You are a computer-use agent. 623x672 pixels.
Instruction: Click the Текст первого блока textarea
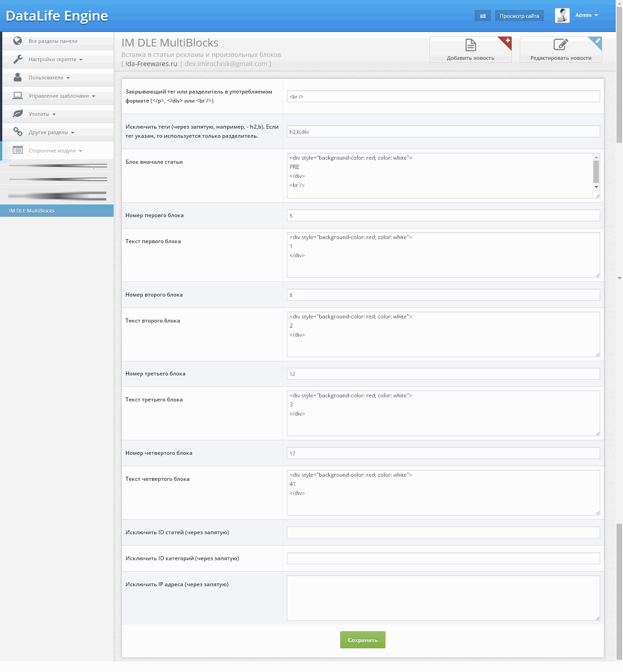[x=443, y=255]
